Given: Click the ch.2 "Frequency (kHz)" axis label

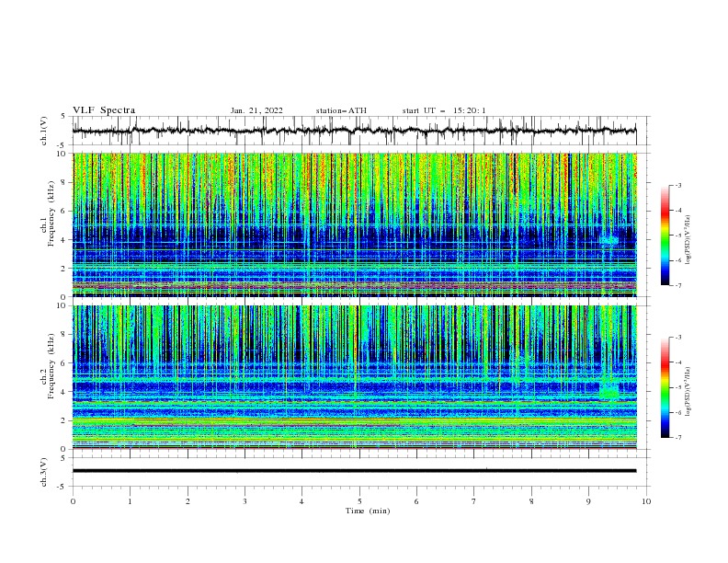Looking at the screenshot, I should click(51, 367).
